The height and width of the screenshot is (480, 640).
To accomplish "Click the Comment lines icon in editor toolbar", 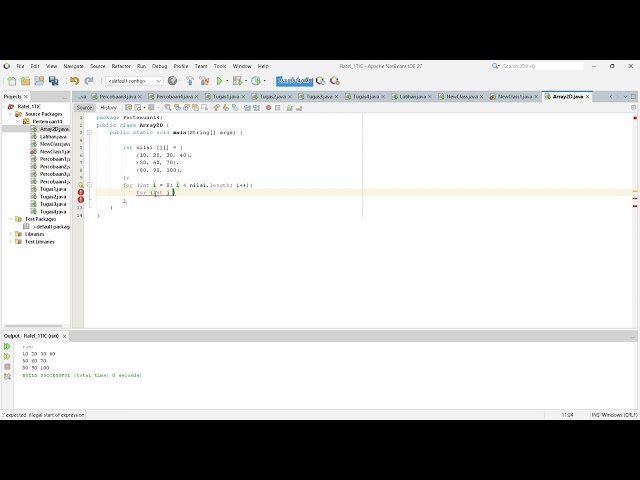I will tap(289, 108).
